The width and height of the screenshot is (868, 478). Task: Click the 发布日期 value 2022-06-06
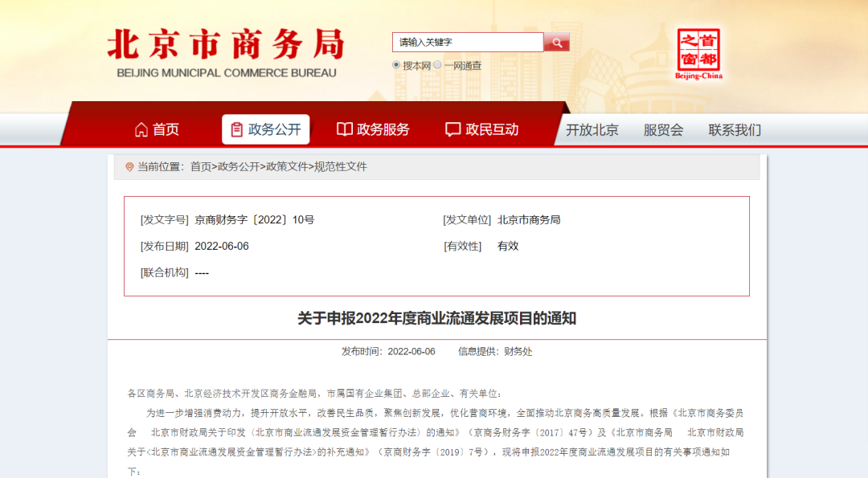[222, 246]
